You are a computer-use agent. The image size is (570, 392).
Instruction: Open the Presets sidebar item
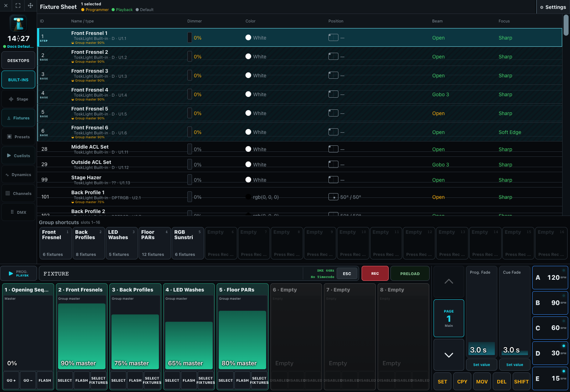pyautogui.click(x=19, y=137)
